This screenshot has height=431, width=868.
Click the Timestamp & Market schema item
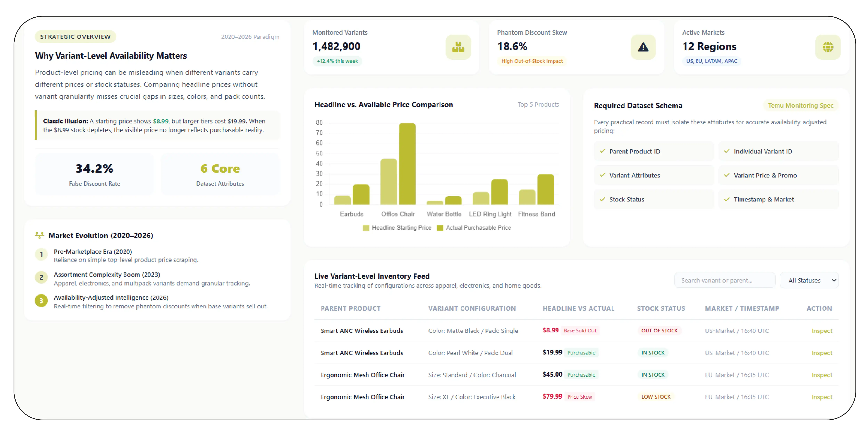778,199
